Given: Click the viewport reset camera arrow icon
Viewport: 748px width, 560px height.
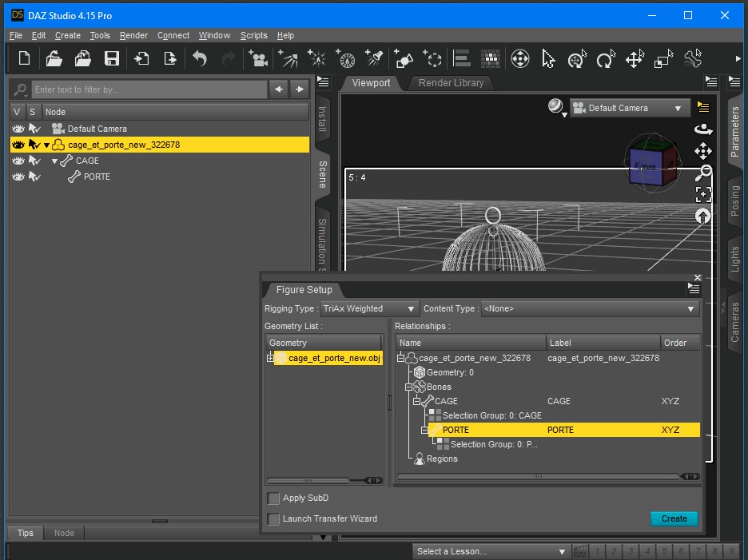Looking at the screenshot, I should (702, 216).
